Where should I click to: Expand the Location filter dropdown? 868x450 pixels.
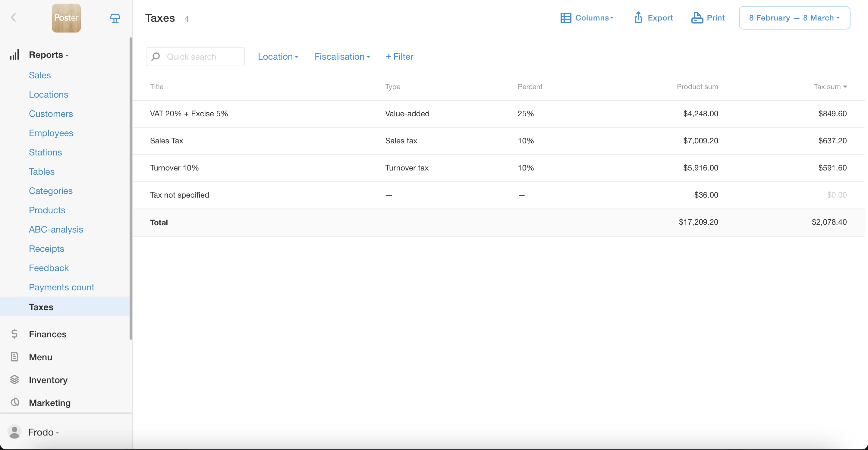(x=278, y=57)
